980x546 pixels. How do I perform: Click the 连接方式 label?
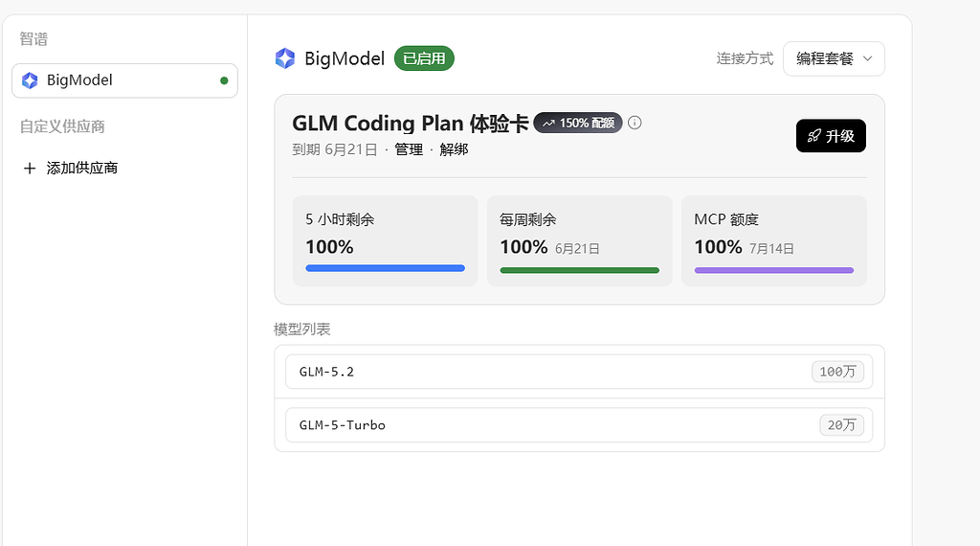pyautogui.click(x=745, y=58)
